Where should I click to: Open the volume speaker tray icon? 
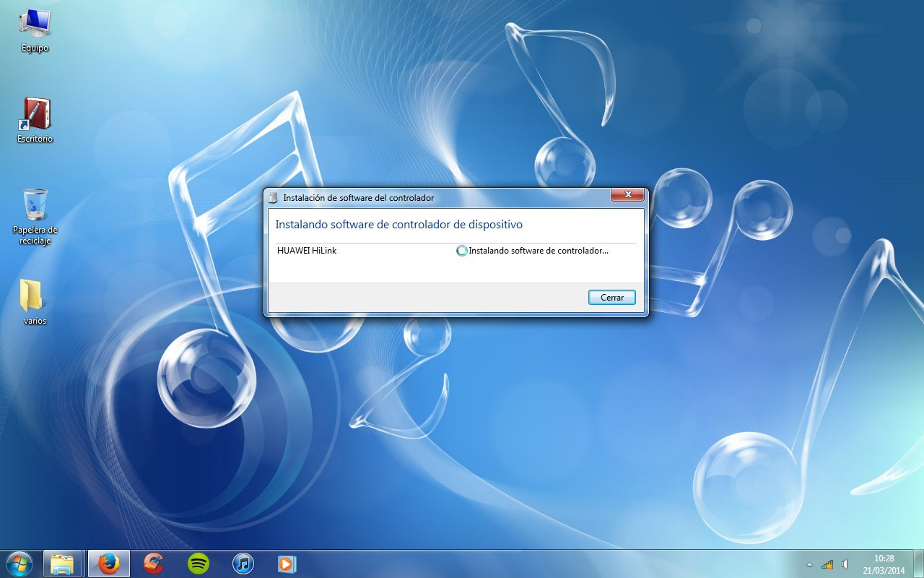tap(845, 564)
